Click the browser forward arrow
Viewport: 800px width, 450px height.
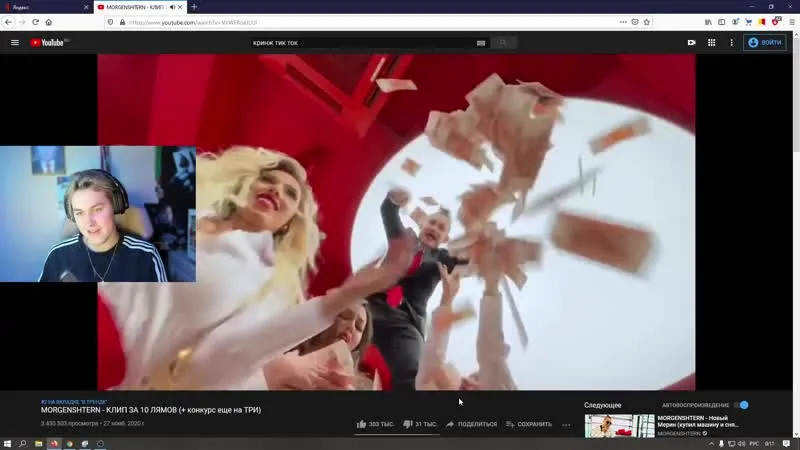point(22,22)
